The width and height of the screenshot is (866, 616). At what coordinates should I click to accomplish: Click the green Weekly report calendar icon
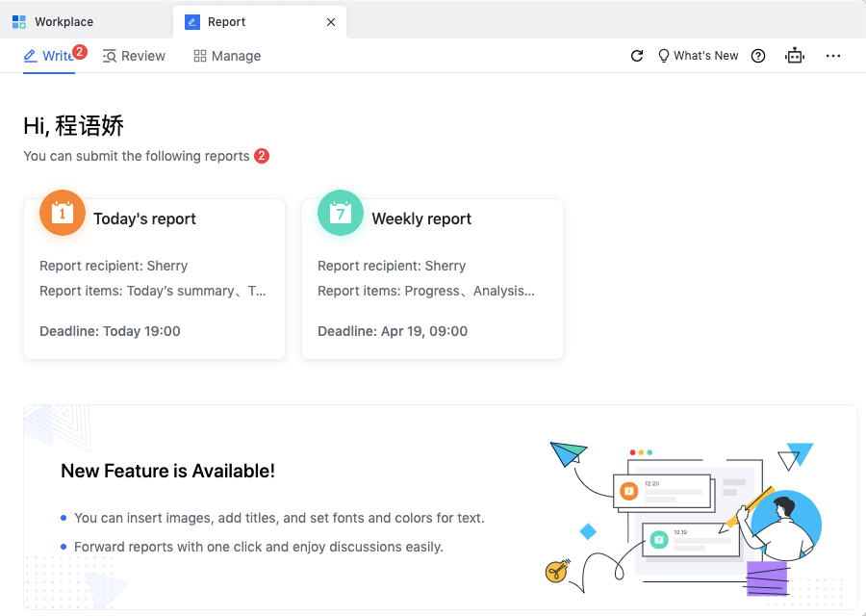[x=341, y=213]
